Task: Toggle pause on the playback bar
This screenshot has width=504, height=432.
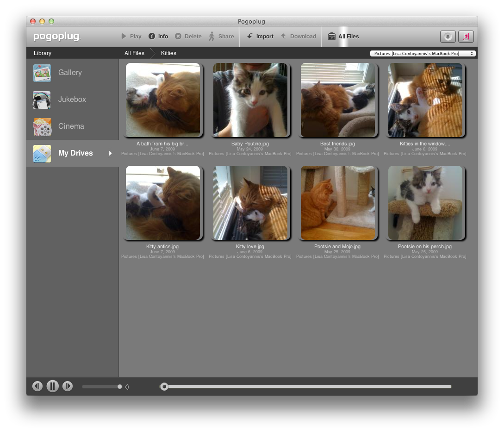Action: pos(53,386)
